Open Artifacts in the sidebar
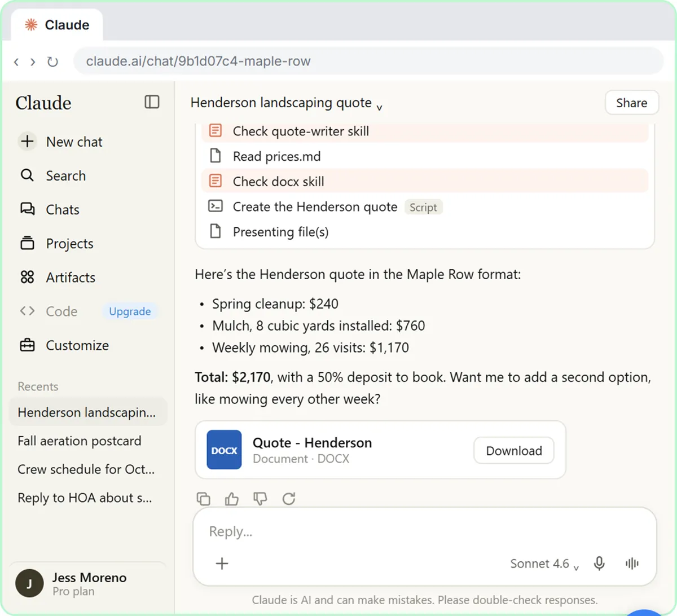Viewport: 677px width, 616px height. (x=58, y=277)
